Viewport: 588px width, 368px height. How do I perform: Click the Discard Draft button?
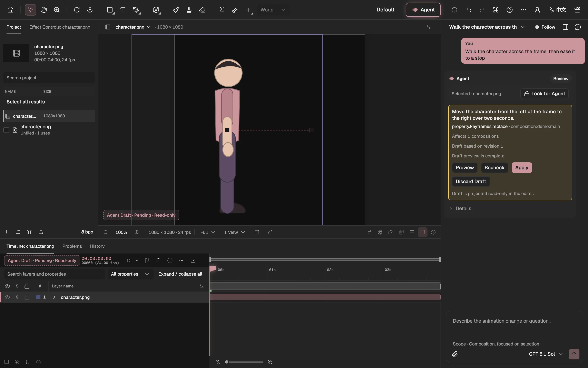coord(471,182)
